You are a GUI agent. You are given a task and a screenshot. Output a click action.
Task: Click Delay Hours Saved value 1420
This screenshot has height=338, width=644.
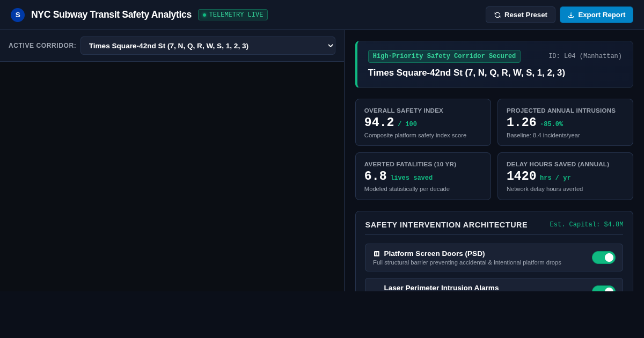click(x=521, y=177)
